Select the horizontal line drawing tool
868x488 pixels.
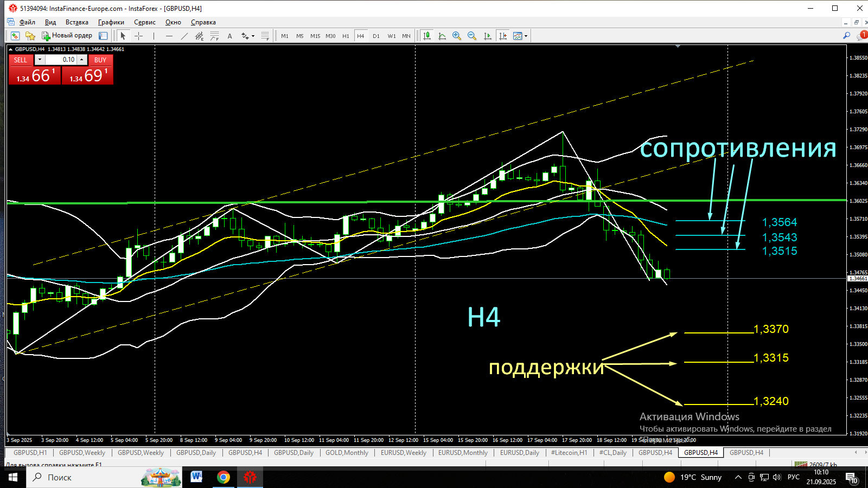click(169, 36)
